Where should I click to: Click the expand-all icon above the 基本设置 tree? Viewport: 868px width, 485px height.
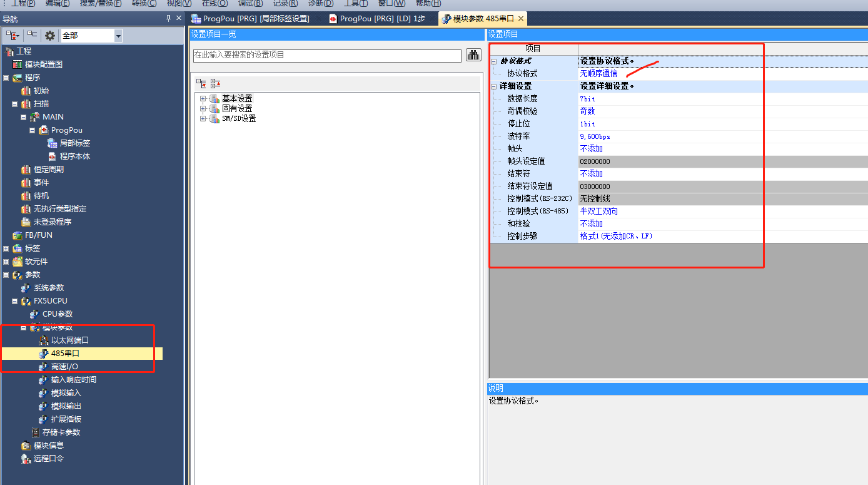point(201,83)
